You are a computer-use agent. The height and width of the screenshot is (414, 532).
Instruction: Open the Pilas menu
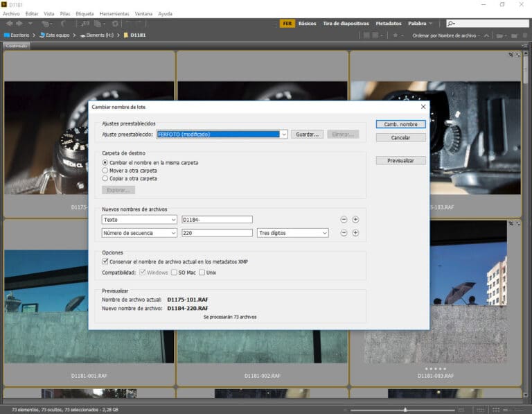click(x=65, y=14)
